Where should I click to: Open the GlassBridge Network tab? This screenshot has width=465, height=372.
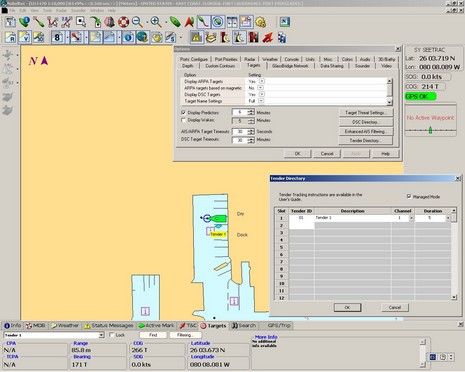[x=290, y=66]
